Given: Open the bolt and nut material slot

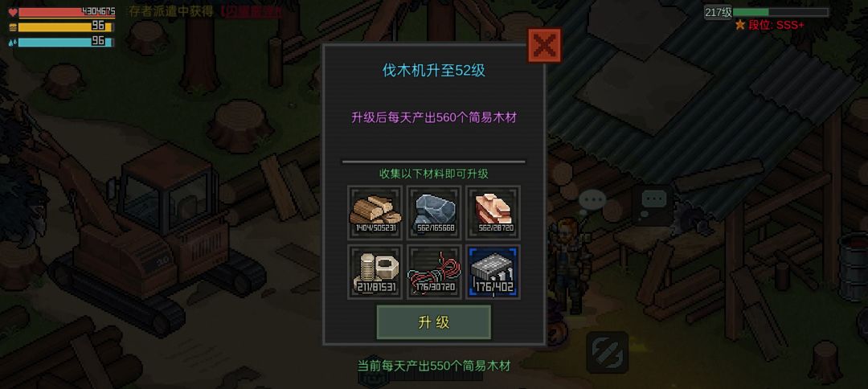Looking at the screenshot, I should point(375,272).
